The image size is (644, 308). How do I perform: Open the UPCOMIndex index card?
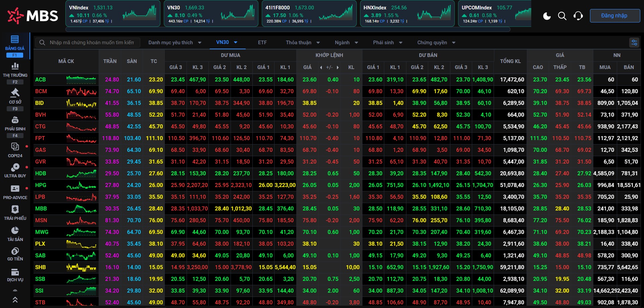[x=495, y=13]
